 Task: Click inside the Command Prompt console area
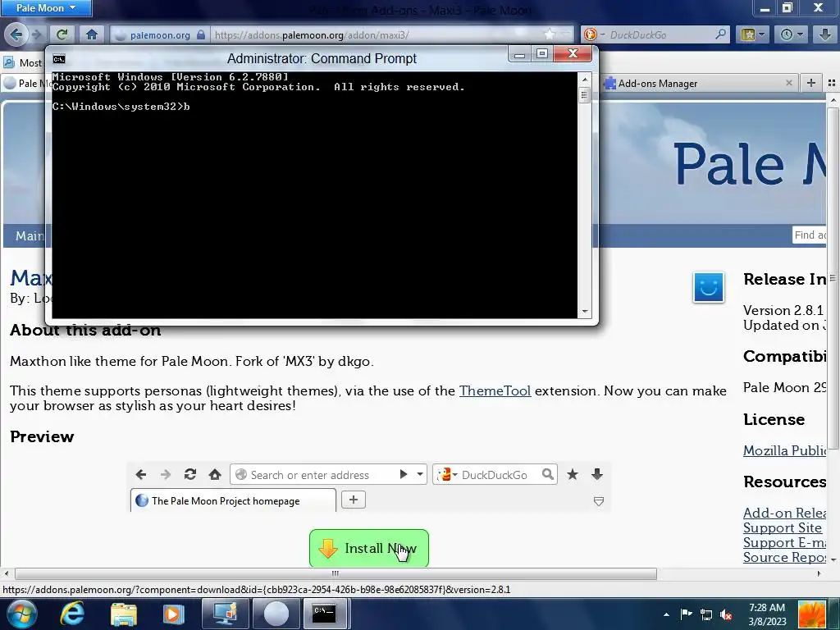click(314, 195)
